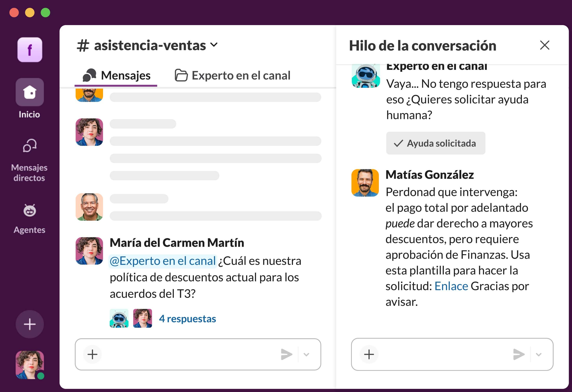The height and width of the screenshot is (392, 572).
Task: Click plus attachment in channel message composer
Action: point(92,354)
